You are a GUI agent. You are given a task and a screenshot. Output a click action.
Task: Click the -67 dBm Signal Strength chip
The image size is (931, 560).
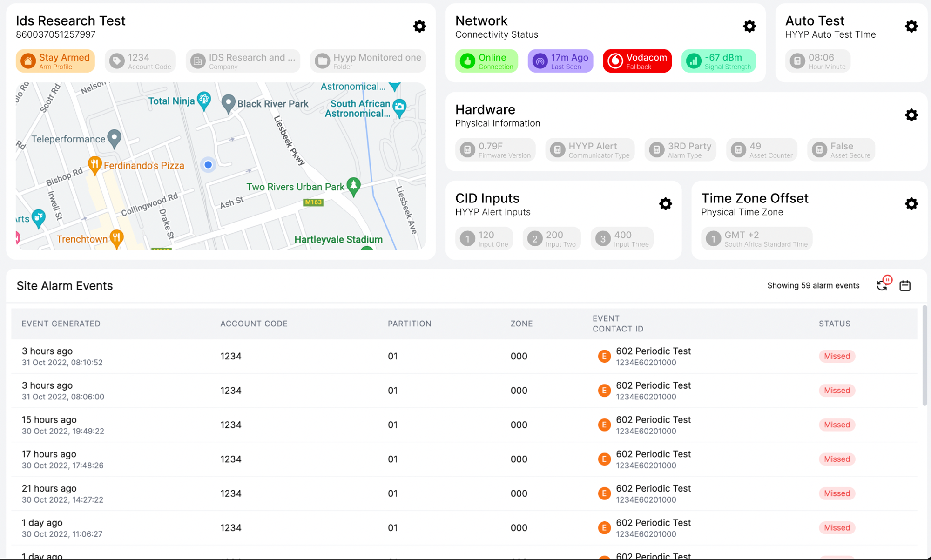[719, 61]
